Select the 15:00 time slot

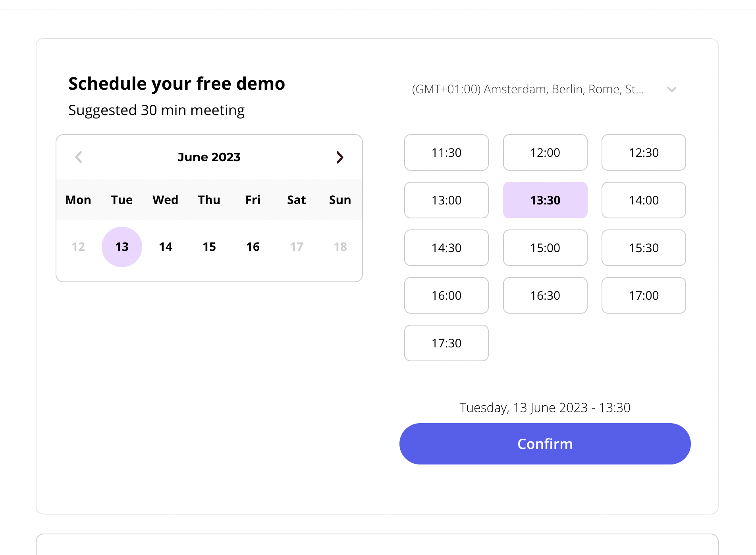point(545,248)
